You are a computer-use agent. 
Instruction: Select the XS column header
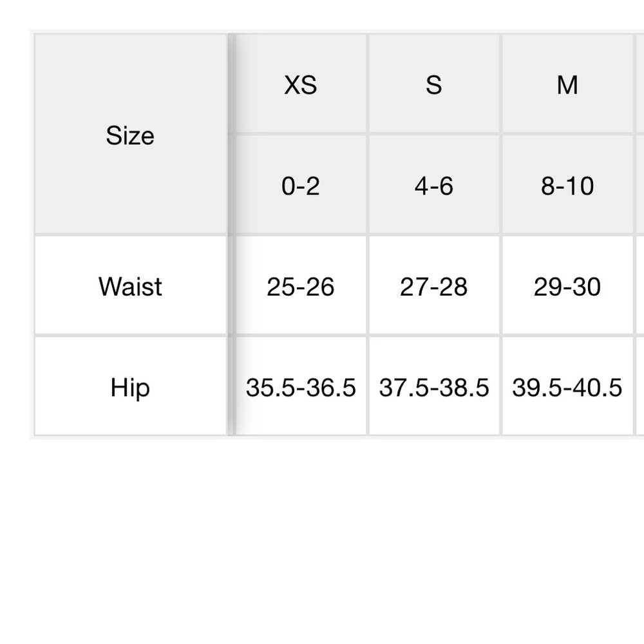pyautogui.click(x=300, y=84)
